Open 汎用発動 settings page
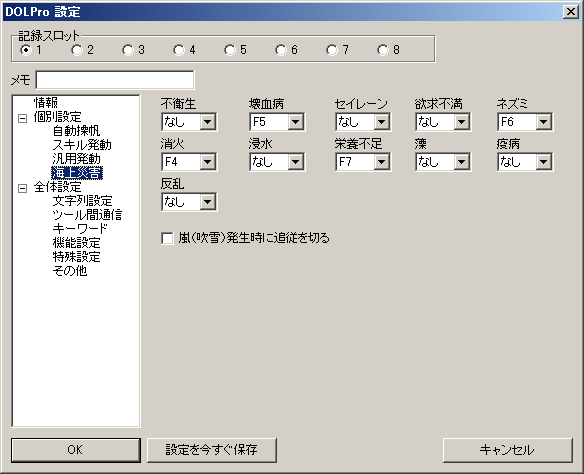This screenshot has height=474, width=584. click(x=76, y=159)
